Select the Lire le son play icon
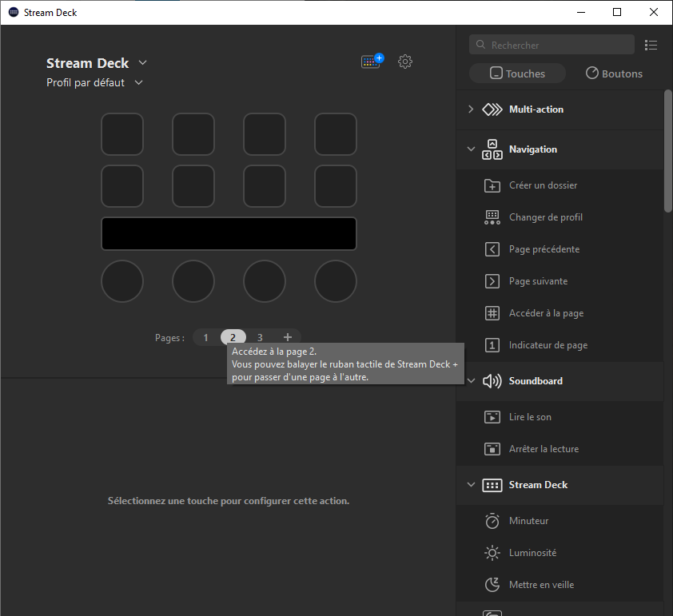673x616 pixels. pyautogui.click(x=492, y=417)
